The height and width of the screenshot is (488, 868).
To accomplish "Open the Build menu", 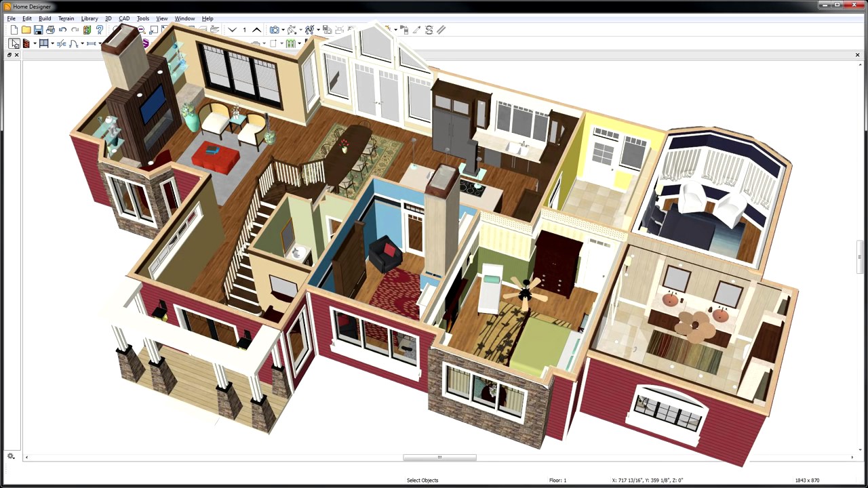I will click(45, 18).
